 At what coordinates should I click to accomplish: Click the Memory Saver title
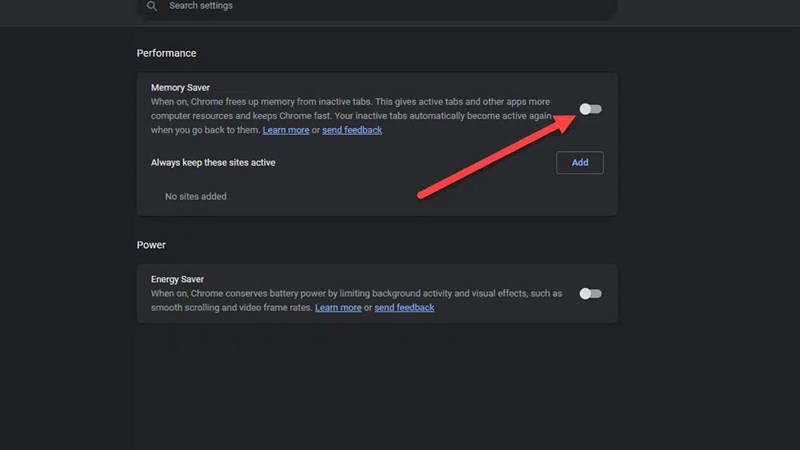180,88
